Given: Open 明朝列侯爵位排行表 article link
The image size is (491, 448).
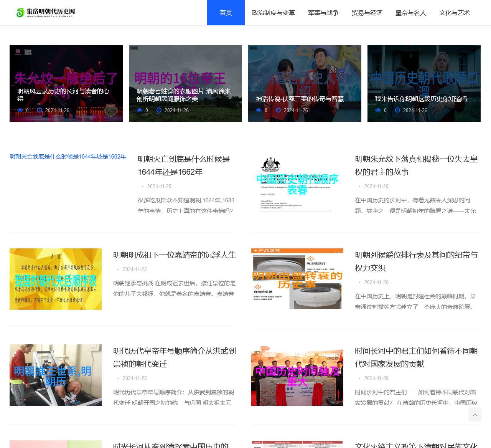Looking at the screenshot, I should click(x=416, y=261).
